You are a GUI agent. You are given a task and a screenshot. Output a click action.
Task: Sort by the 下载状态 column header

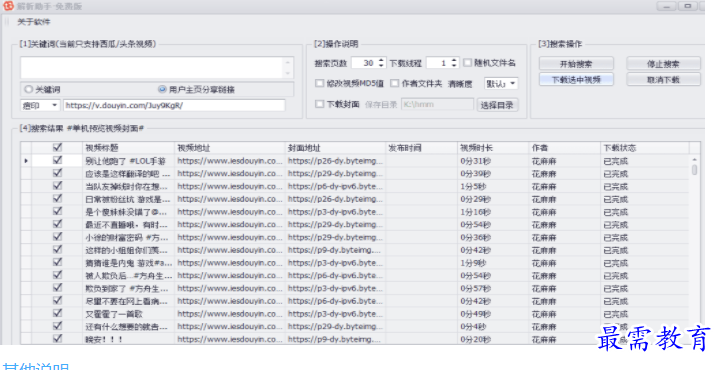pos(645,148)
